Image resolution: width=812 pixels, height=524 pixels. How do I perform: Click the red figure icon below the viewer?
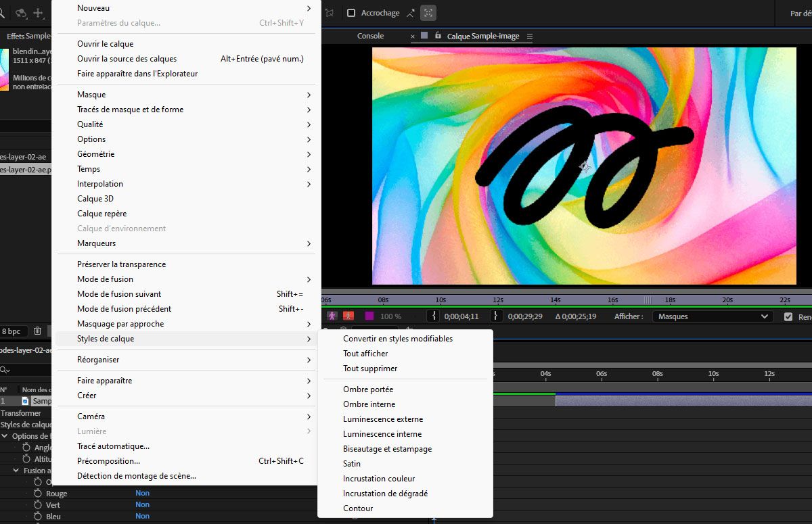point(348,316)
